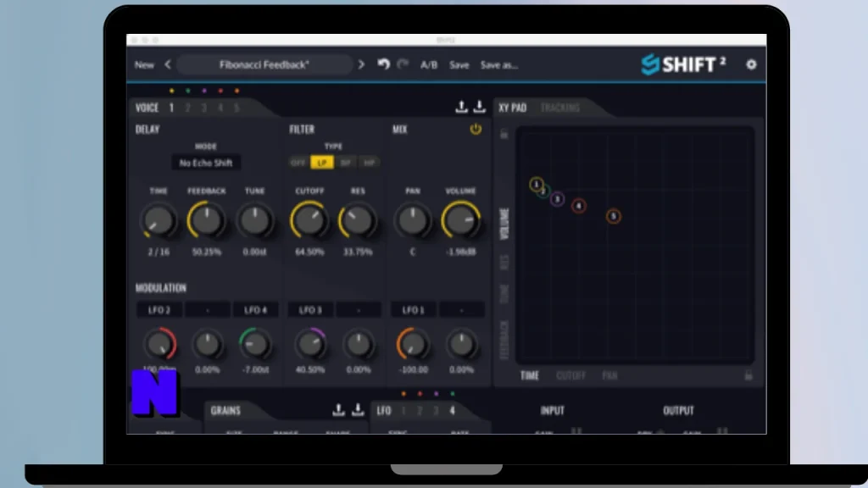This screenshot has width=868, height=488.
Task: Click the filter RES knob
Action: [358, 221]
